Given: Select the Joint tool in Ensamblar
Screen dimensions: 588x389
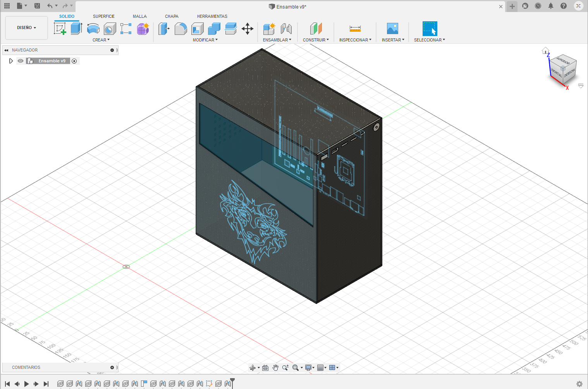Looking at the screenshot, I should tap(286, 29).
